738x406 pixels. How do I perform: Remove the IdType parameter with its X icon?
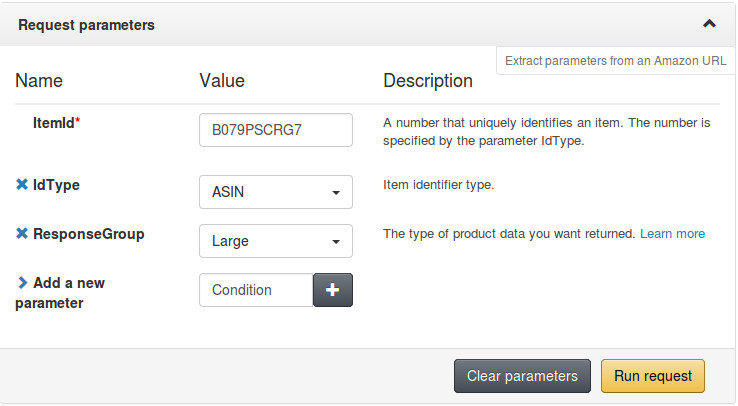pyautogui.click(x=22, y=184)
